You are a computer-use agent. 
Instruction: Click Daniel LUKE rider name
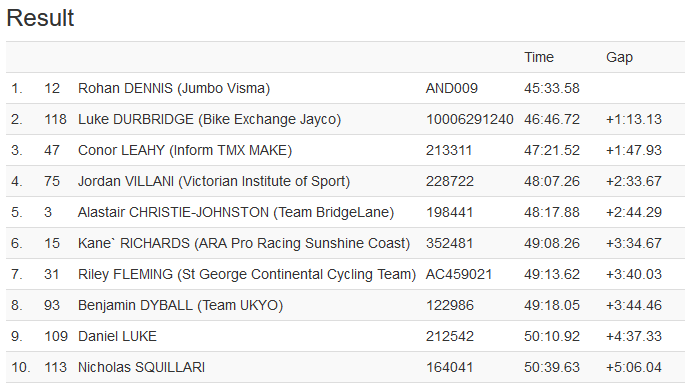pos(117,337)
